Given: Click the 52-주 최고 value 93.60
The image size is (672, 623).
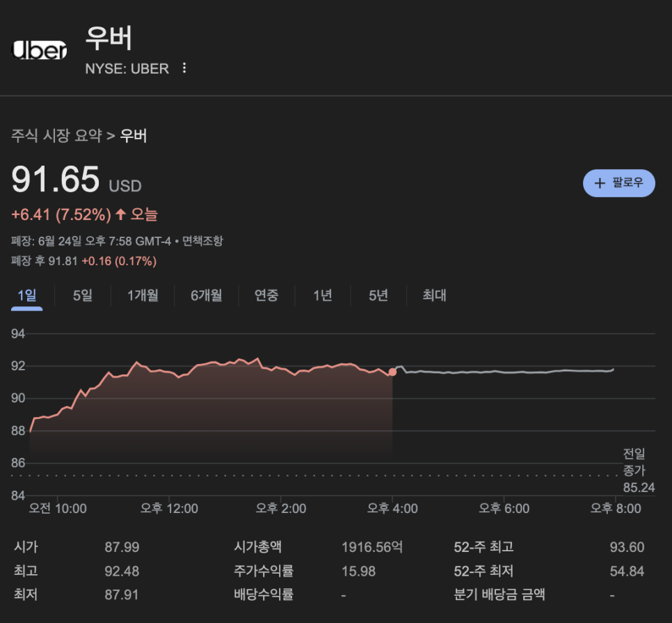Looking at the screenshot, I should click(x=627, y=547).
